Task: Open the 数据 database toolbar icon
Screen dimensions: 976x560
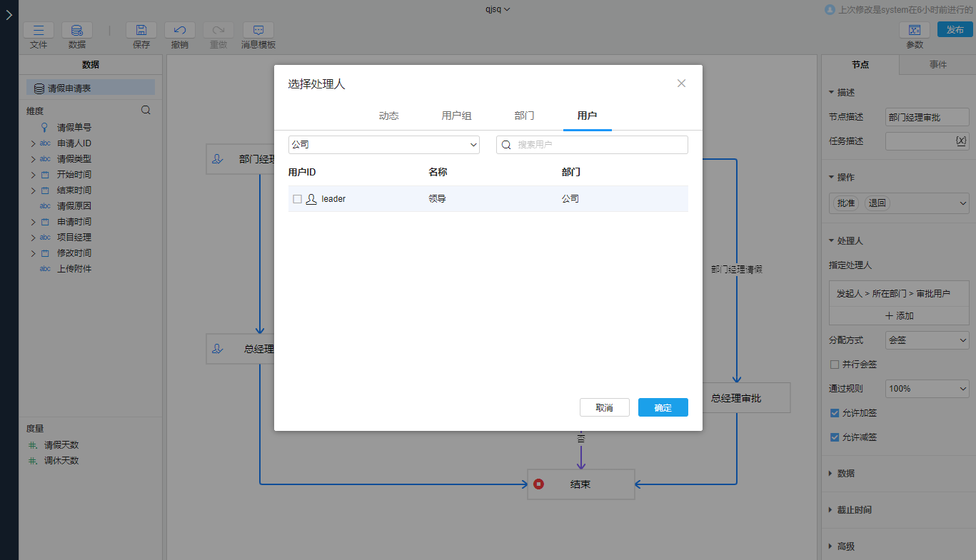Action: (77, 31)
